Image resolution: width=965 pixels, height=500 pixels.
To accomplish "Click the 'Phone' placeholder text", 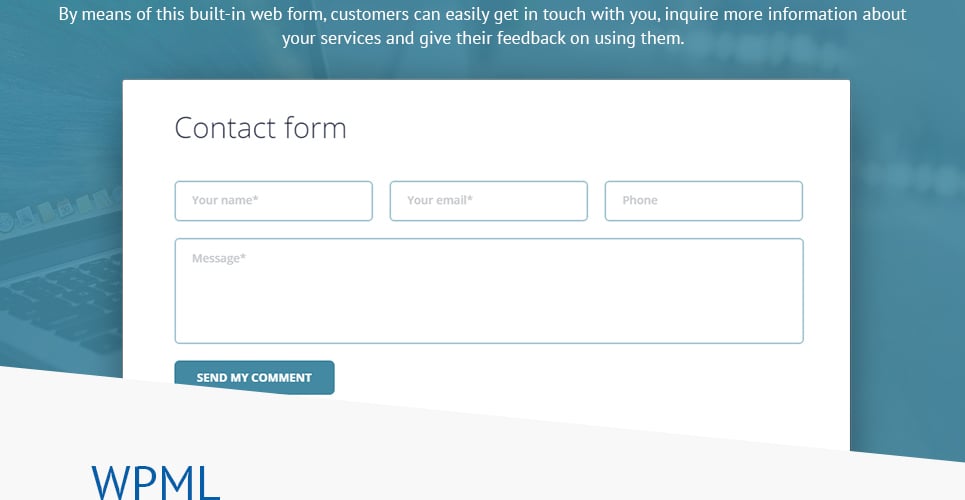I will coord(639,200).
